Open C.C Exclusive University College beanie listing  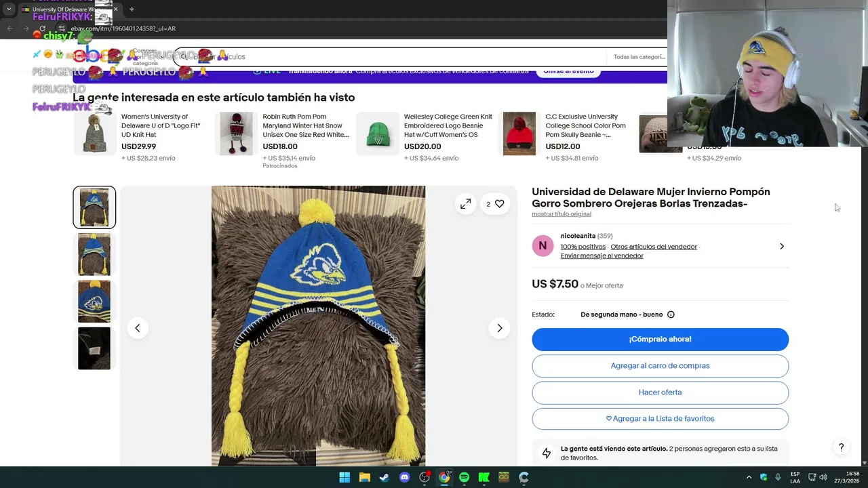(586, 125)
